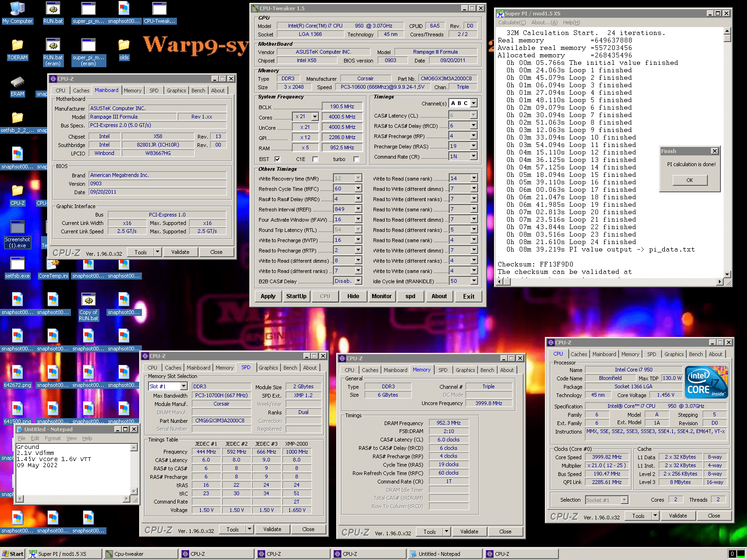Click the Windows Start button
This screenshot has width=747, height=560.
[13, 554]
